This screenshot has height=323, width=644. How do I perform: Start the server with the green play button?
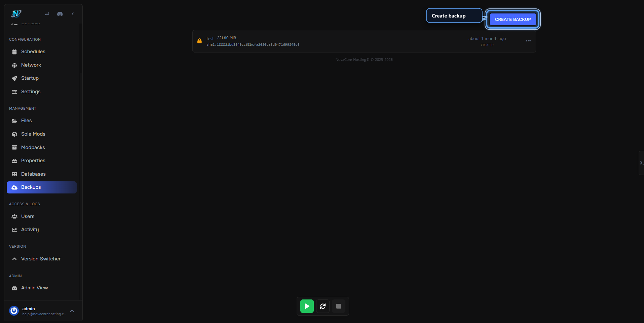[307, 306]
